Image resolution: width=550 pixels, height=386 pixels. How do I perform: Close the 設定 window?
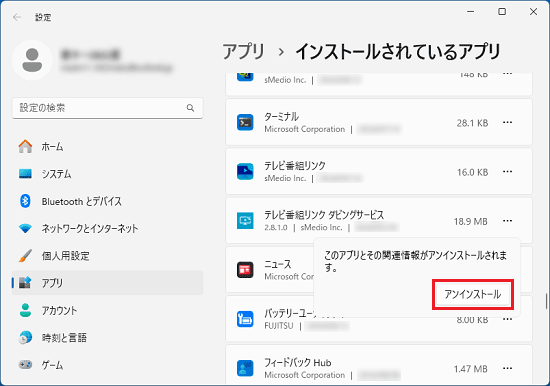(x=534, y=12)
